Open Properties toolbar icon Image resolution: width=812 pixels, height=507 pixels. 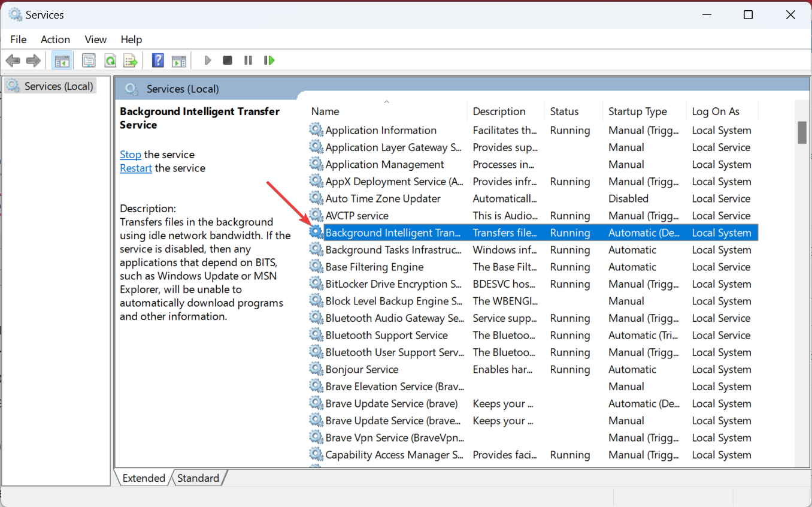(x=89, y=61)
